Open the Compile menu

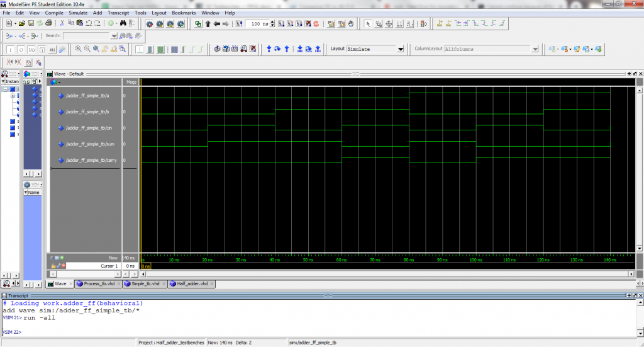click(x=54, y=13)
